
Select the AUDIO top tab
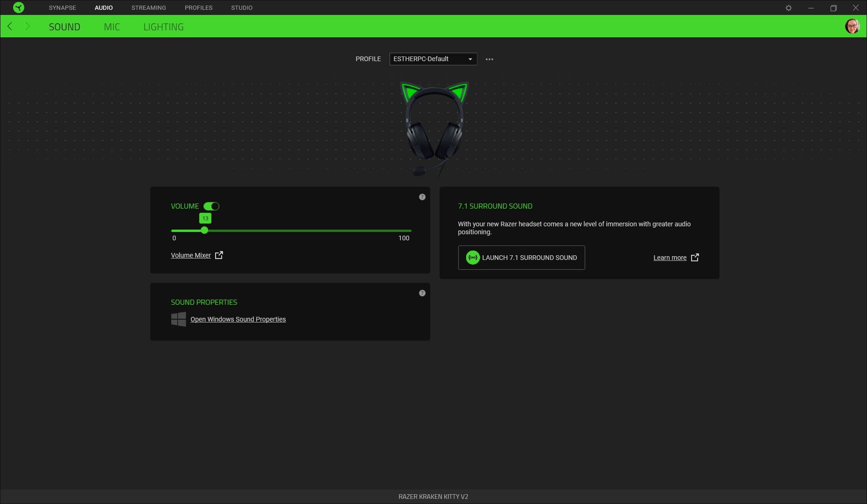click(x=104, y=8)
